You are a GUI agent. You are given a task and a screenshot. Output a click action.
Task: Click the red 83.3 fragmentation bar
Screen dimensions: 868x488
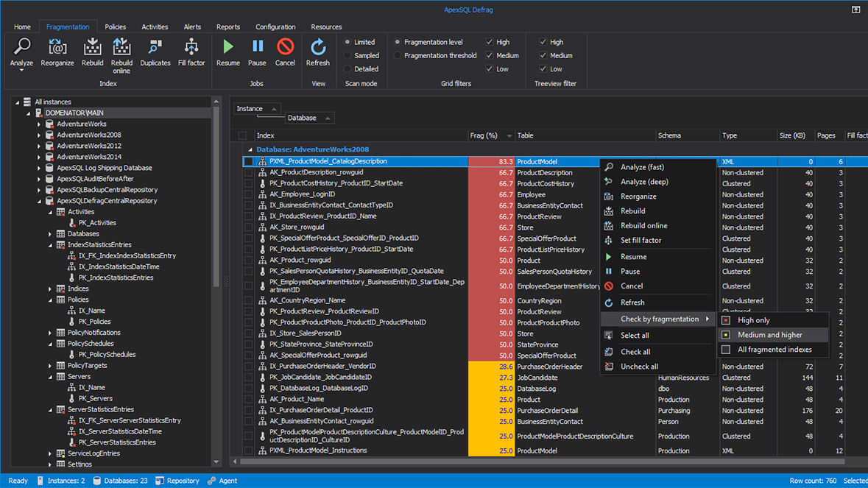tap(491, 161)
